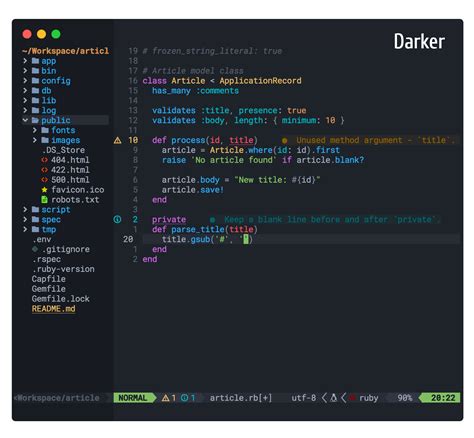This screenshot has height=438, width=474.
Task: Open the .ruby-version file
Action: pyautogui.click(x=63, y=269)
